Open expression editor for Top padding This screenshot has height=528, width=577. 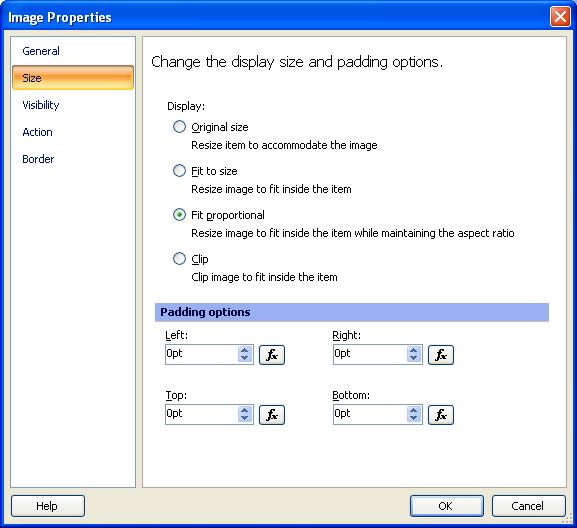tap(272, 415)
